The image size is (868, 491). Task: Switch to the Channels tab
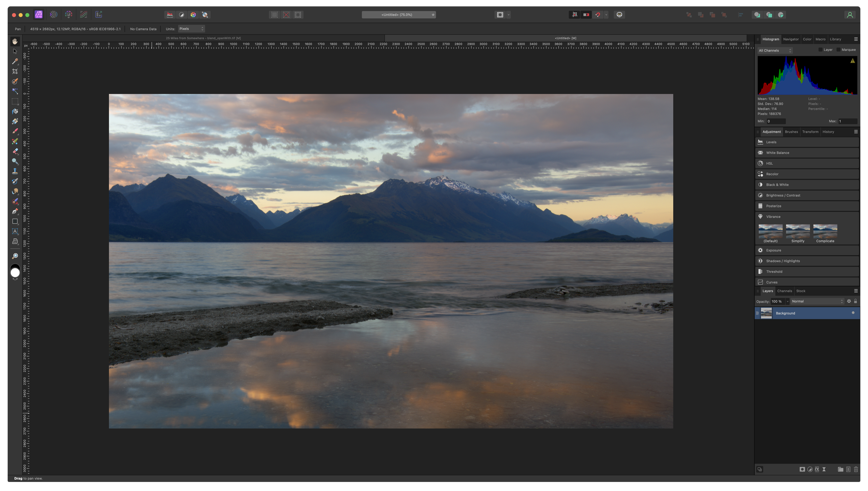coord(784,291)
